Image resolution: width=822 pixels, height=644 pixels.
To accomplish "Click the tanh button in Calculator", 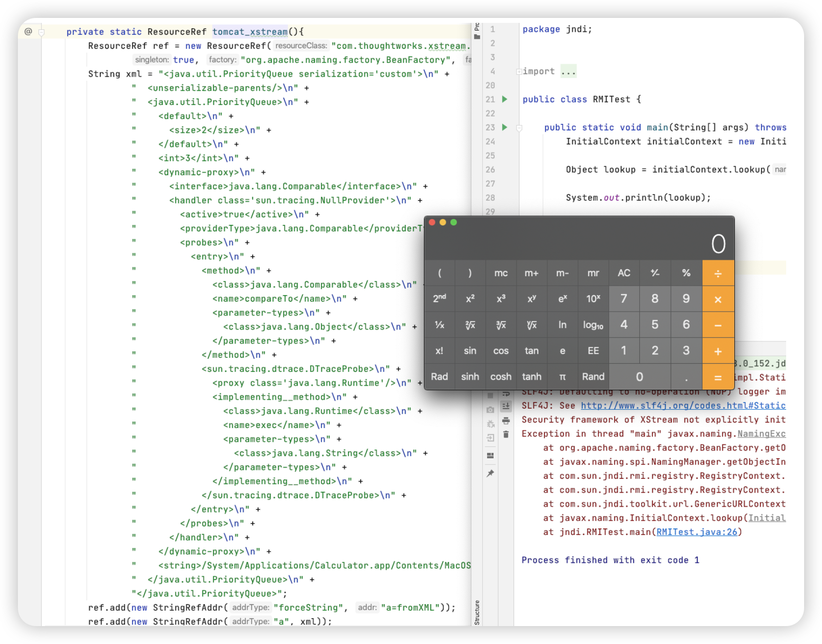I will click(531, 377).
